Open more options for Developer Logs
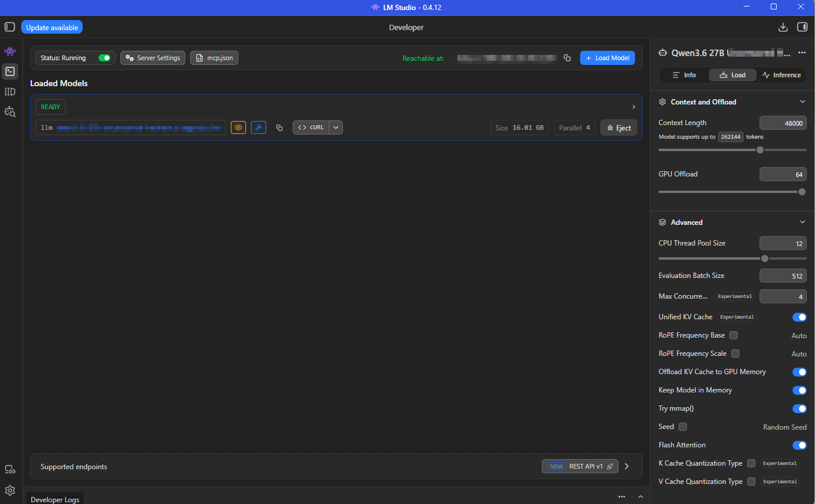The image size is (815, 504). [621, 497]
